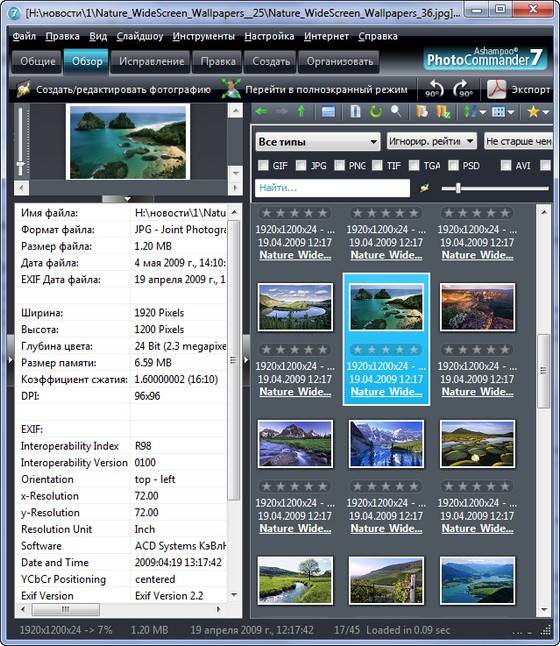Select the tree by stream thumbnail

(x=295, y=580)
